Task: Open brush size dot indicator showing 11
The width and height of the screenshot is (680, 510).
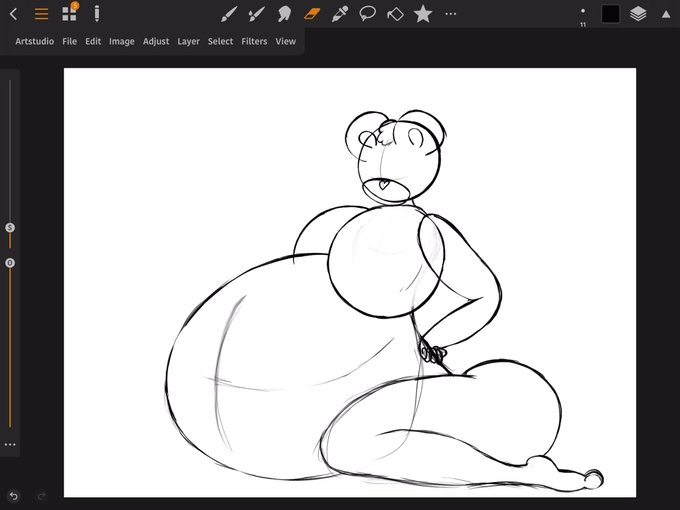Action: (583, 16)
